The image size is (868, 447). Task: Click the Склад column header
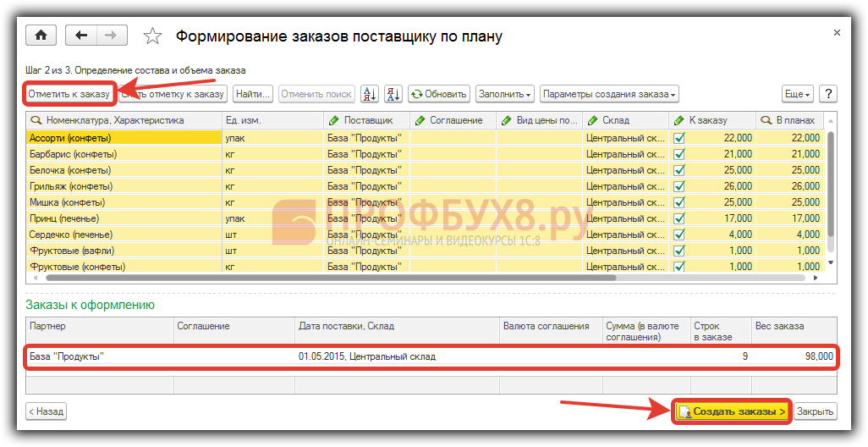626,120
